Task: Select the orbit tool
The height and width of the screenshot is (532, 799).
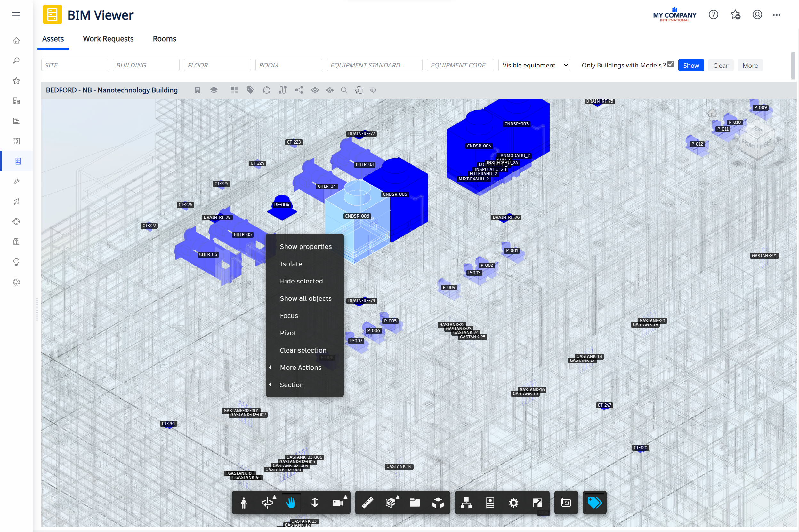Action: point(268,503)
